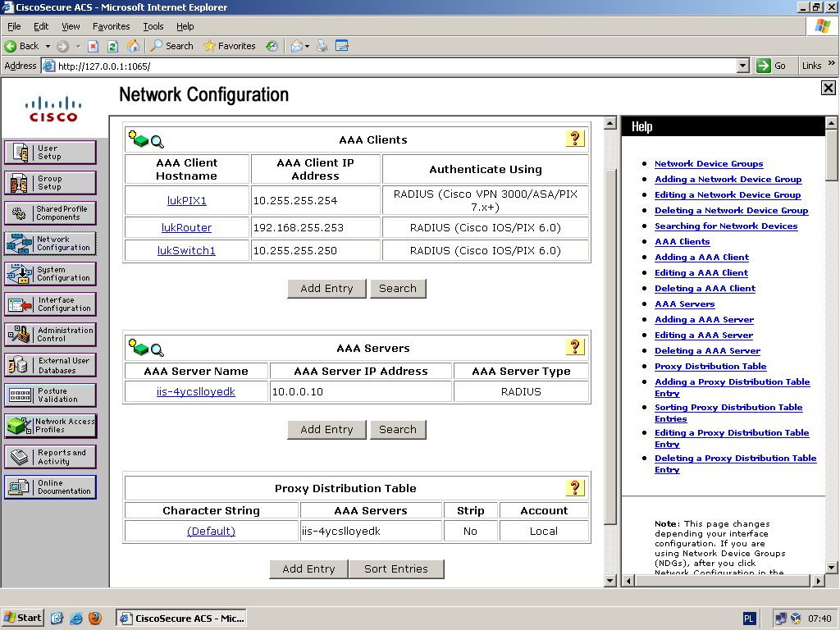The height and width of the screenshot is (630, 840).
Task: Click the magnifier icon in AAA Servers header
Action: pyautogui.click(x=157, y=349)
